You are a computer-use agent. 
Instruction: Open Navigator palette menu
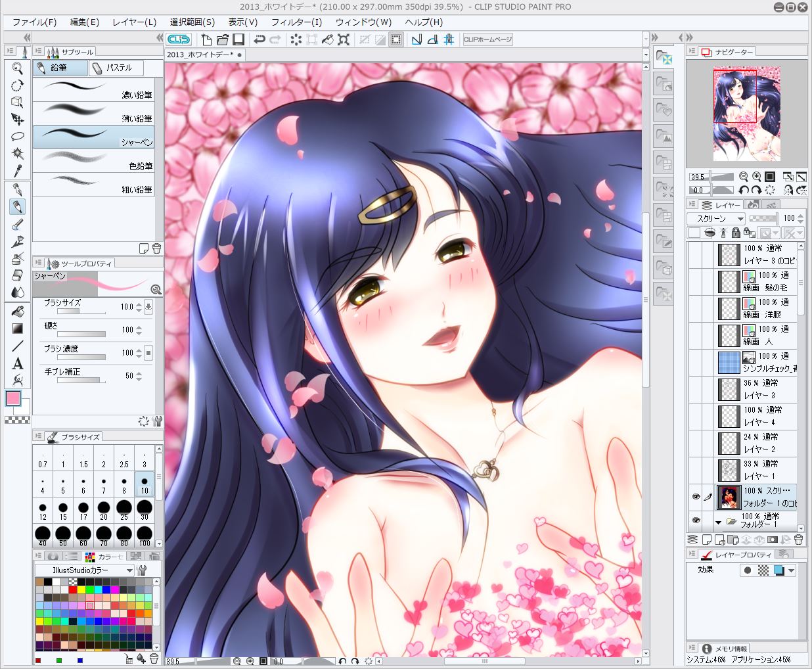[x=692, y=51]
